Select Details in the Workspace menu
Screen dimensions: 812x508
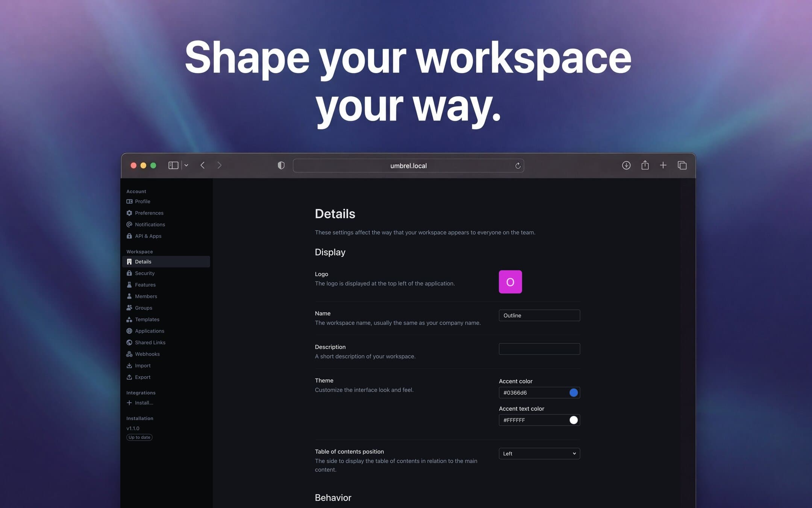[x=143, y=262]
